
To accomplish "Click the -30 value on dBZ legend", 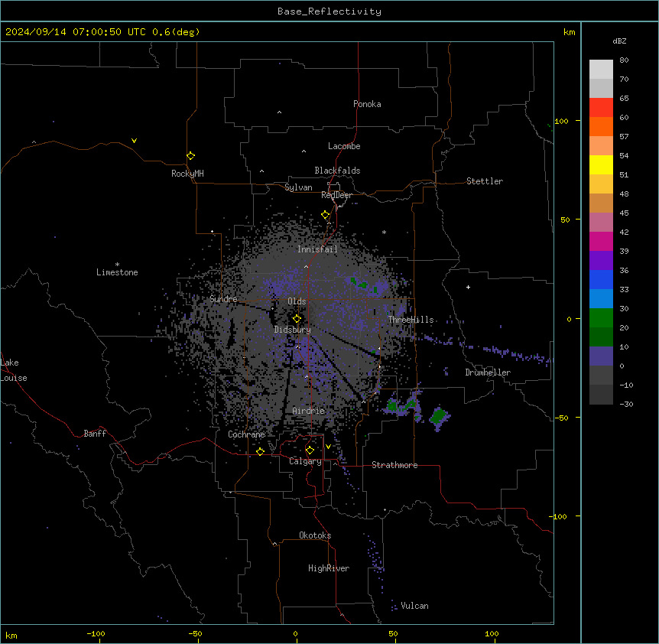I will 626,404.
